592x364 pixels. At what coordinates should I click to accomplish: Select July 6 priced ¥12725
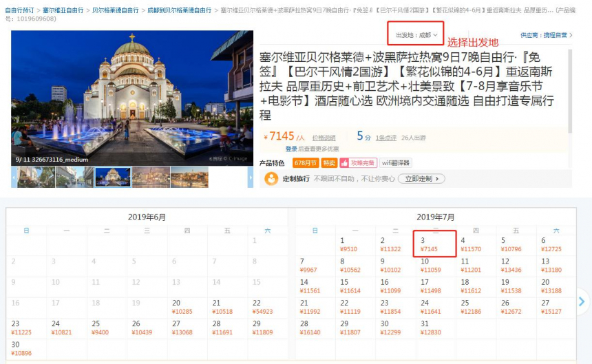556,245
